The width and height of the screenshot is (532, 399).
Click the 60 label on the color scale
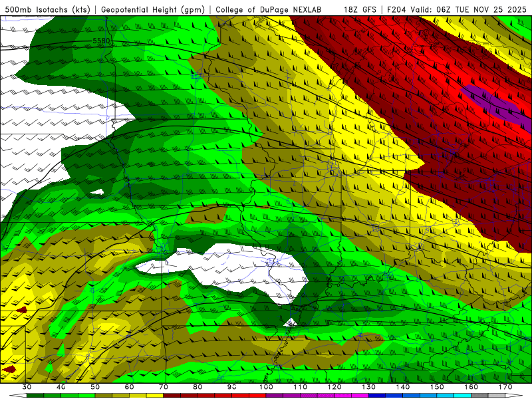click(129, 387)
